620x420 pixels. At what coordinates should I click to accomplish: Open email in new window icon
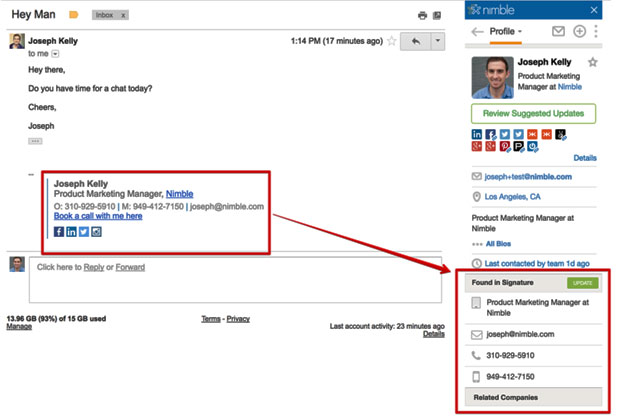pyautogui.click(x=437, y=15)
